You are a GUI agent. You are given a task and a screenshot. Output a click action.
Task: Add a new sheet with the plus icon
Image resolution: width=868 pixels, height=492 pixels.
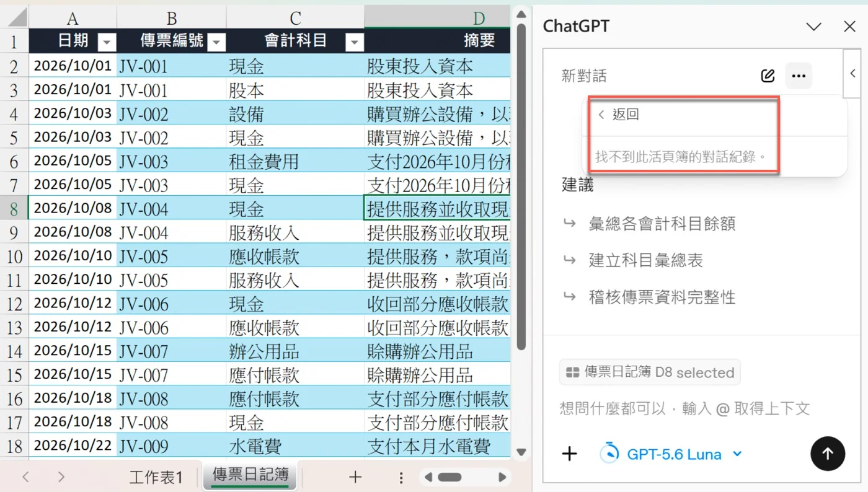355,477
